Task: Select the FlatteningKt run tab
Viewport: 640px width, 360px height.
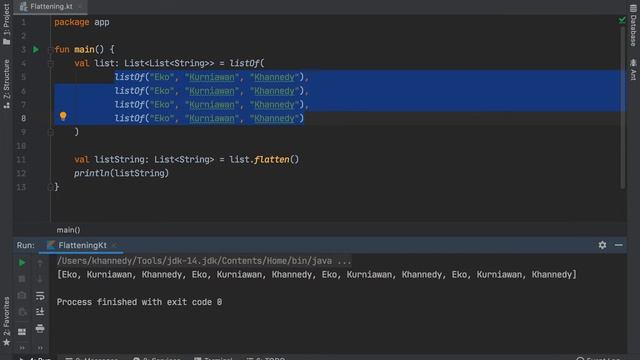Action: click(x=82, y=245)
